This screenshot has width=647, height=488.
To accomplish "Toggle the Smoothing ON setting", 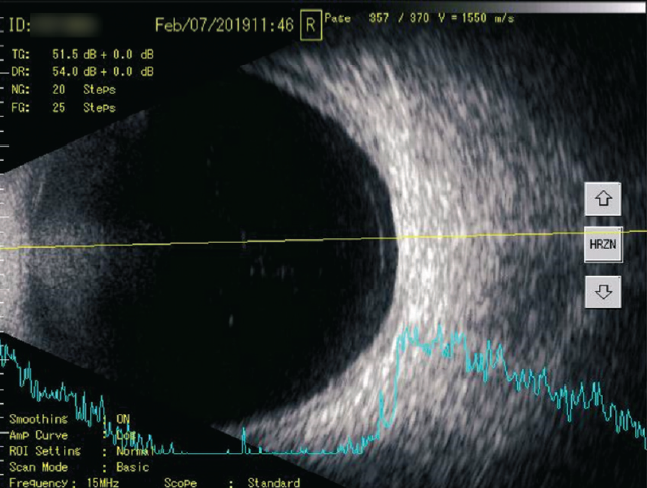I will click(123, 419).
